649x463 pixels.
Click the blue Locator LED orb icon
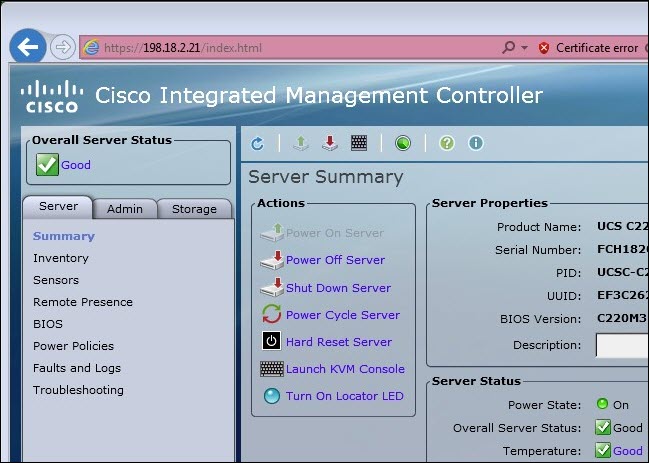(x=272, y=396)
